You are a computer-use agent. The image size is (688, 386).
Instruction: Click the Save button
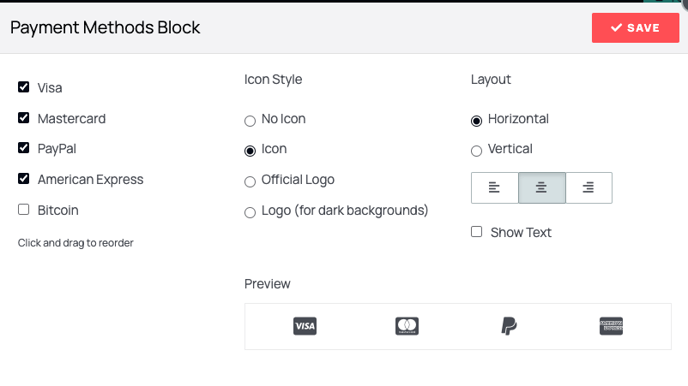point(635,28)
